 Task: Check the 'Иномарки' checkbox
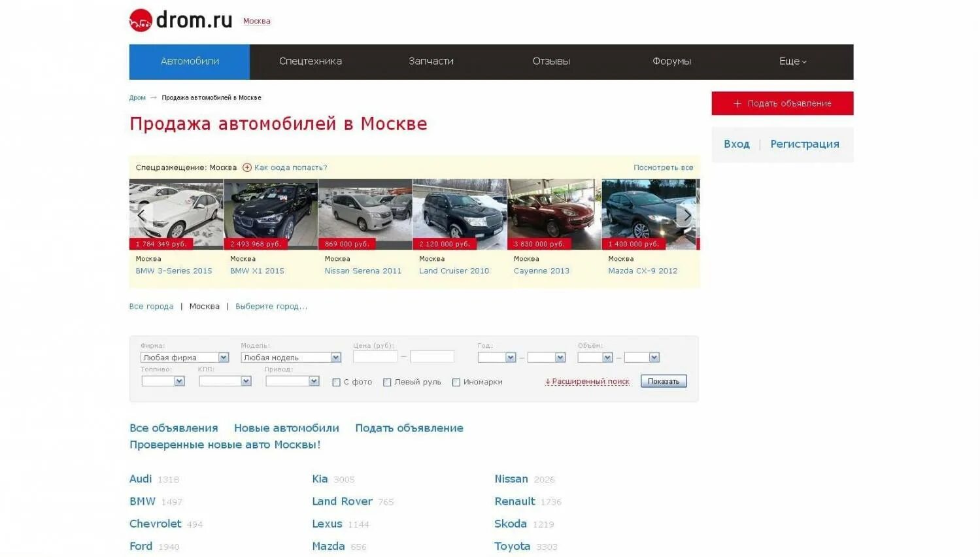[456, 382]
